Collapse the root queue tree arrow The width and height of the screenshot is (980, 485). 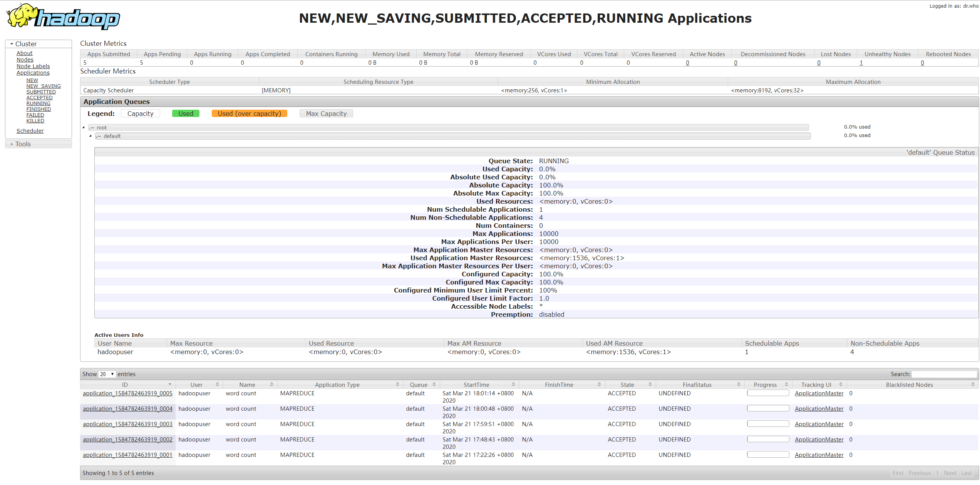click(x=84, y=127)
